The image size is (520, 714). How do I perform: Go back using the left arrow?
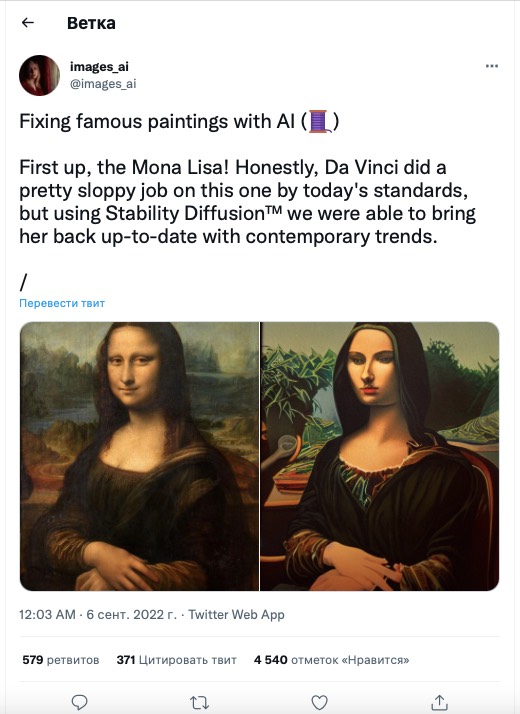(x=28, y=22)
